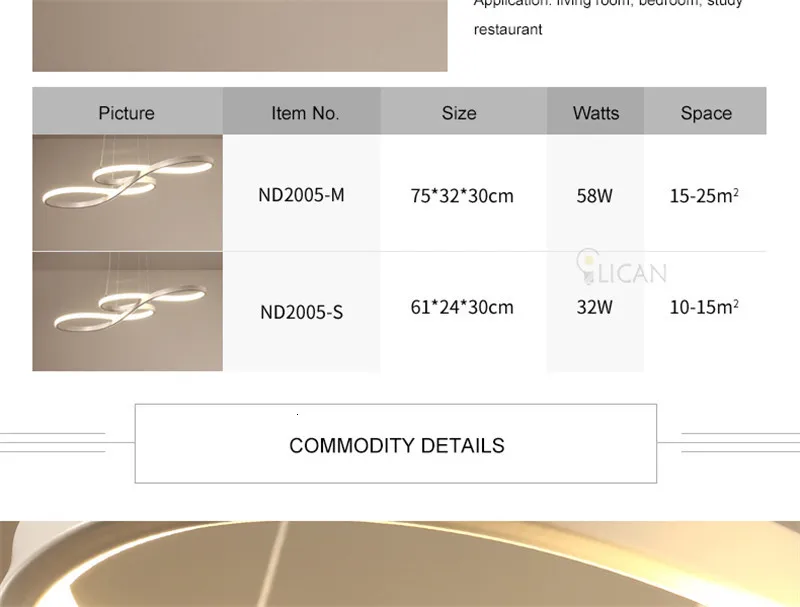800x607 pixels.
Task: Click size value "75*32*30cm"
Action: point(462,196)
